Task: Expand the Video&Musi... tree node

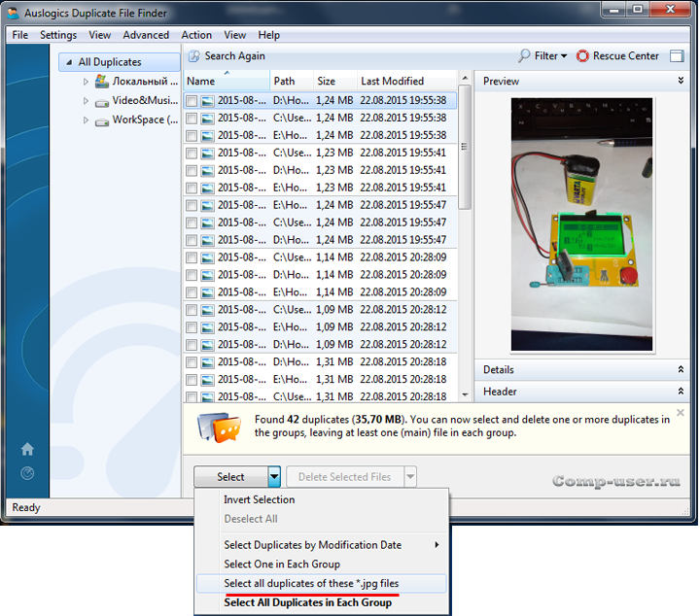Action: pyautogui.click(x=86, y=101)
